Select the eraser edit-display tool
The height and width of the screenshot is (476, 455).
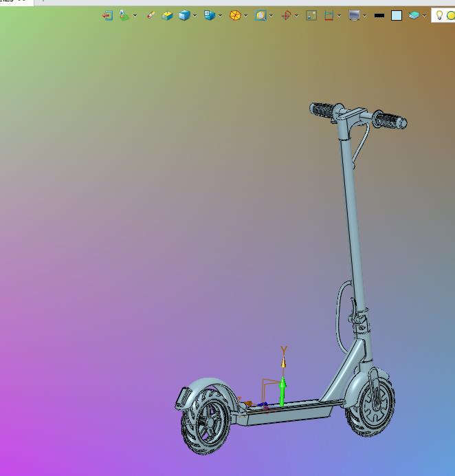[x=151, y=15]
